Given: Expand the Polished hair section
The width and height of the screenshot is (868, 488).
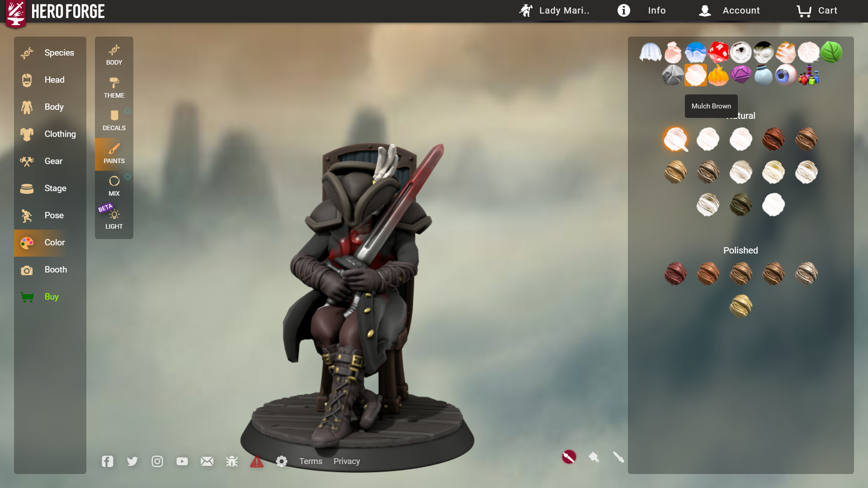Looking at the screenshot, I should [741, 250].
